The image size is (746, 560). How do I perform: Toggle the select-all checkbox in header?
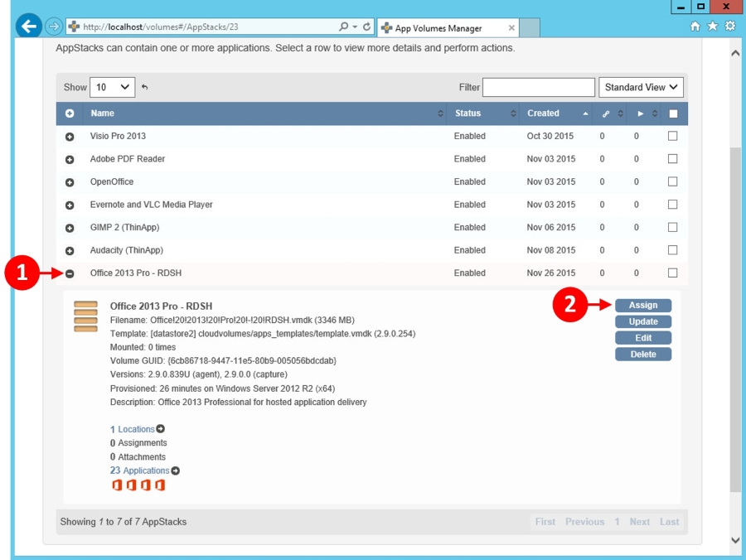673,113
